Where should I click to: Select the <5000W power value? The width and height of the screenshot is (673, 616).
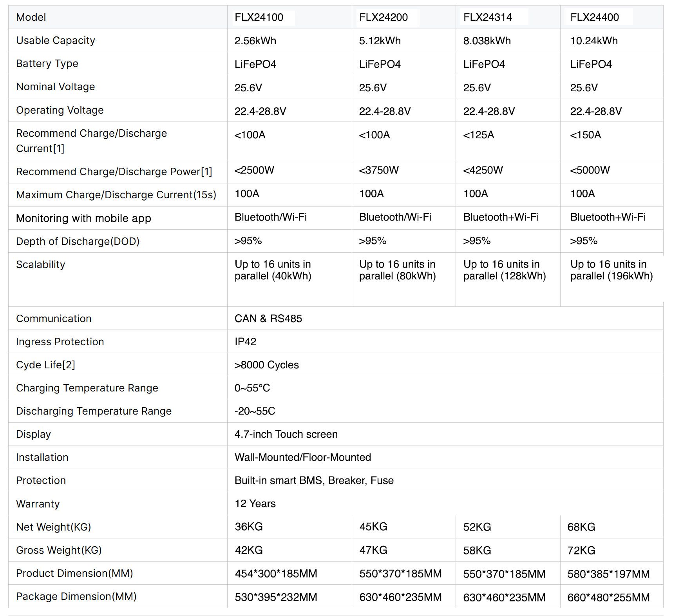tap(590, 170)
